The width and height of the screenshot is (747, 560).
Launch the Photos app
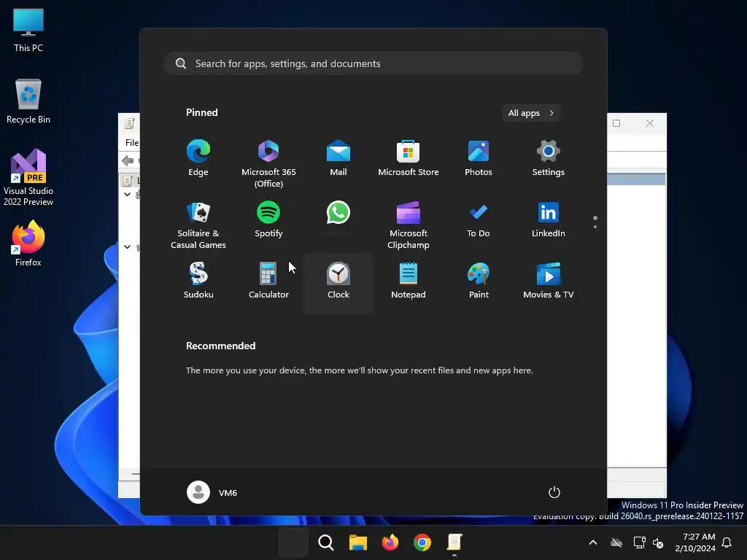[479, 158]
